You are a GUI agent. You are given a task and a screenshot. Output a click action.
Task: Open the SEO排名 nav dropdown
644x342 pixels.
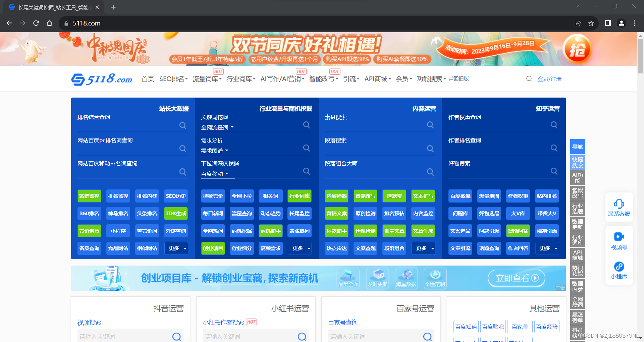click(173, 79)
